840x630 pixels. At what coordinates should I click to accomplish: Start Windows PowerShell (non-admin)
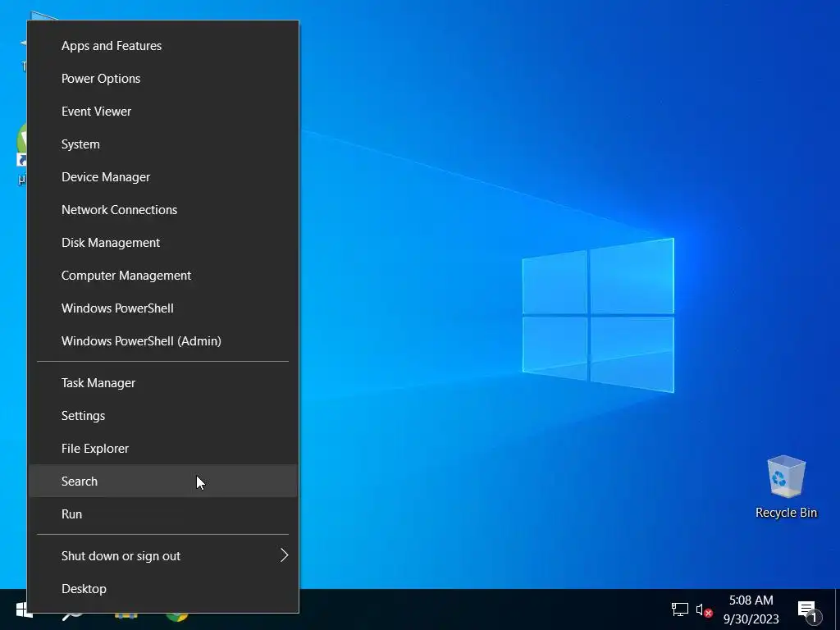[x=163, y=308]
